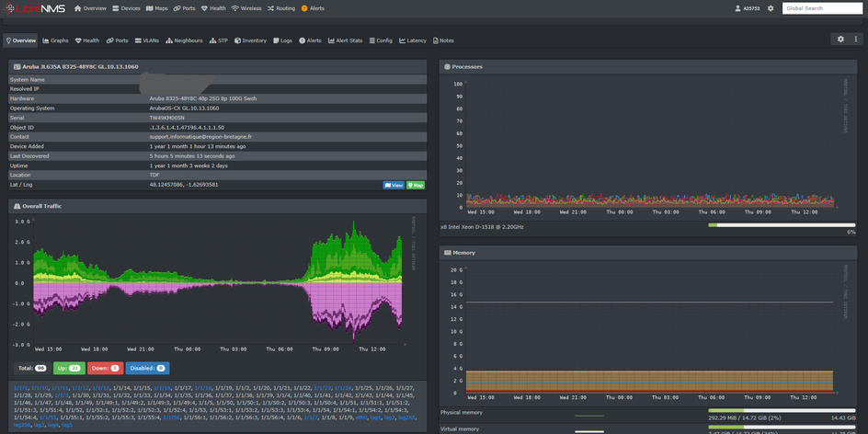Open the top navigation Overview menu
868x434 pixels.
(x=90, y=8)
